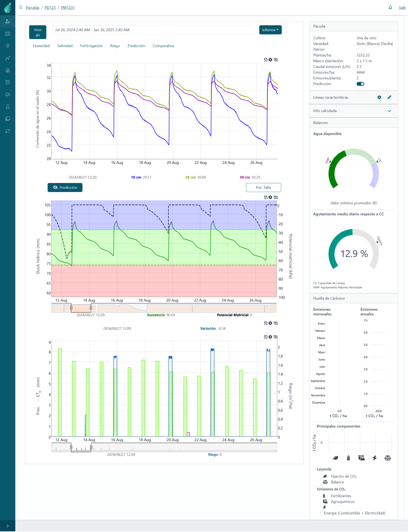This screenshot has height=532, width=408.
Task: Click the save icon above the humidity chart
Action: [265, 60]
